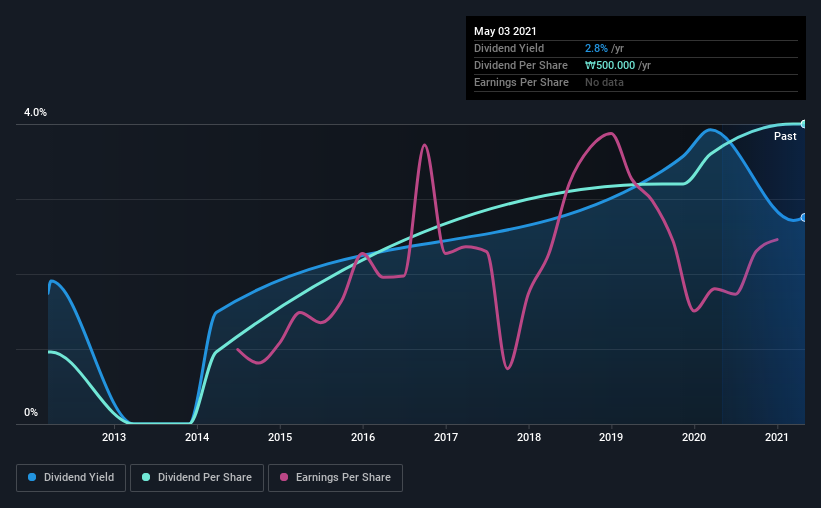The height and width of the screenshot is (508, 821).
Task: Select the 2018 label on the x-axis
Action: coord(529,437)
